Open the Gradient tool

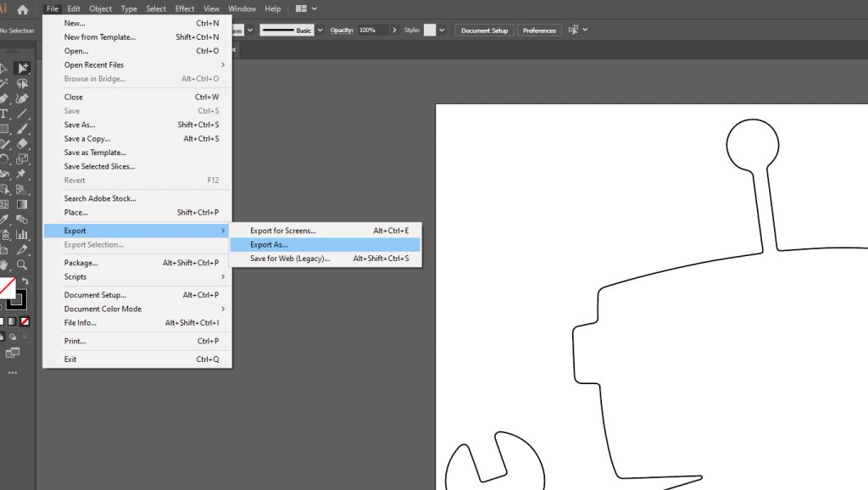pos(23,205)
